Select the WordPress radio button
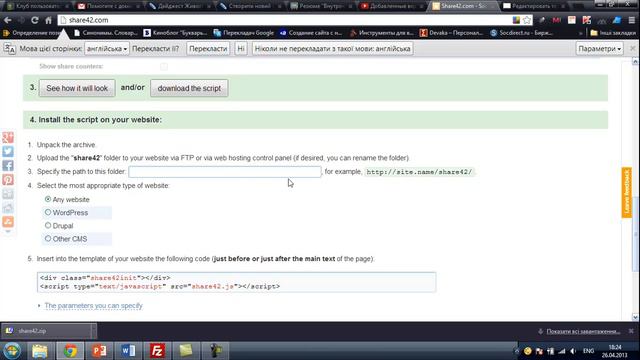Viewport: 640px width, 360px height. (x=48, y=212)
